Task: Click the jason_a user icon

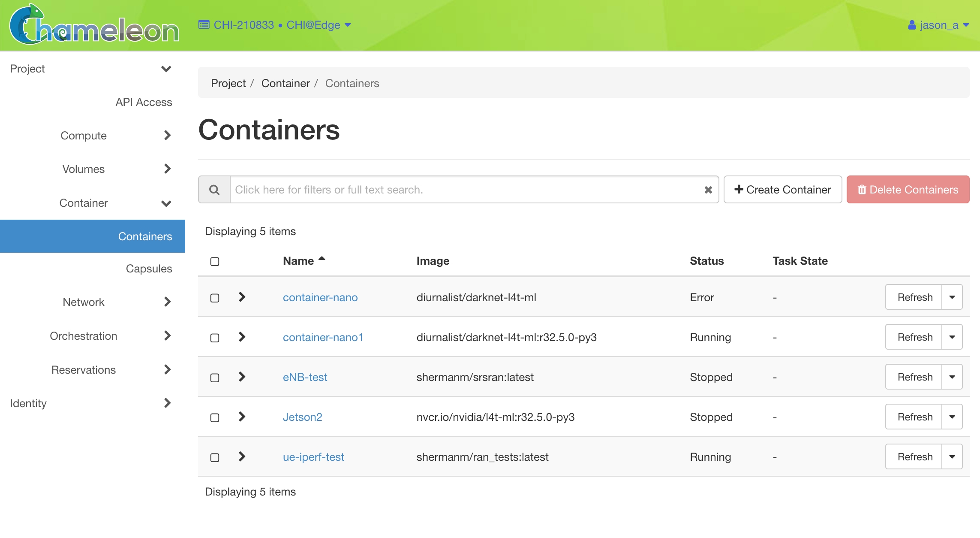Action: [912, 25]
